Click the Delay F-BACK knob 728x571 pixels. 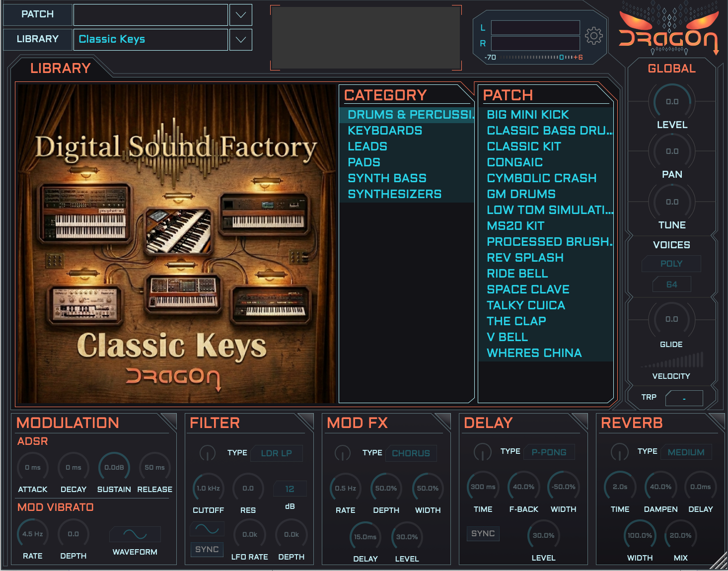point(523,487)
